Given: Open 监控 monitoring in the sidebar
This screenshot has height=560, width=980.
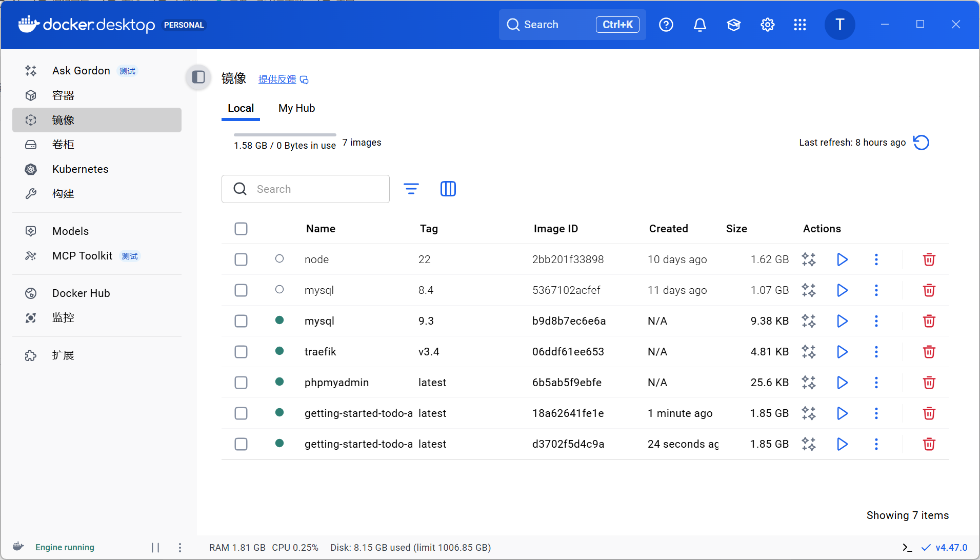Looking at the screenshot, I should tap(97, 318).
